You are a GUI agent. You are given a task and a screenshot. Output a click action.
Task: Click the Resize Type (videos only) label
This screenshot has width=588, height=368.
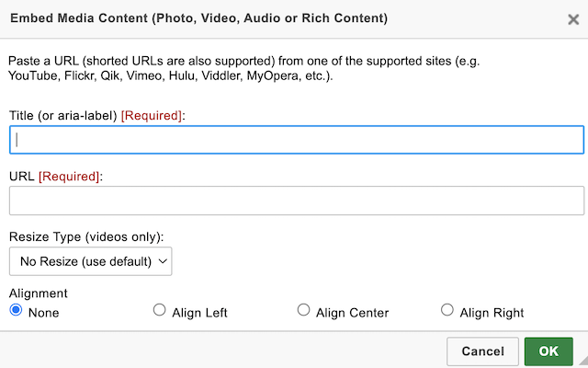[86, 236]
